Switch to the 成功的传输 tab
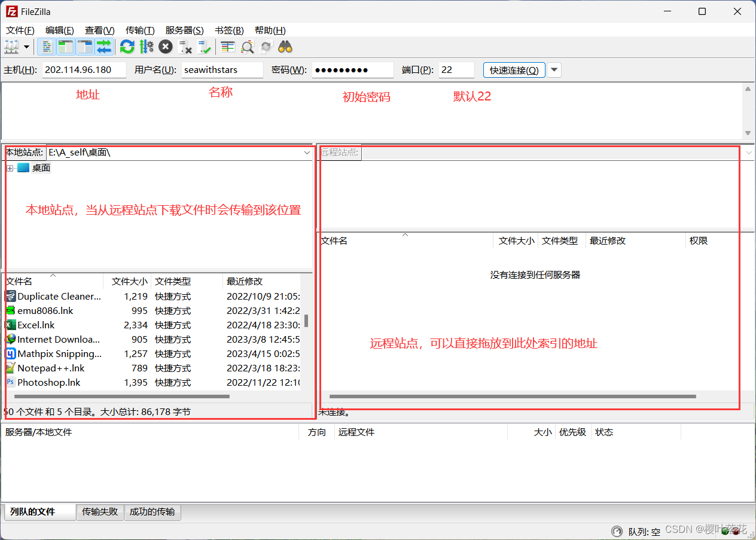The width and height of the screenshot is (756, 540). click(x=153, y=512)
